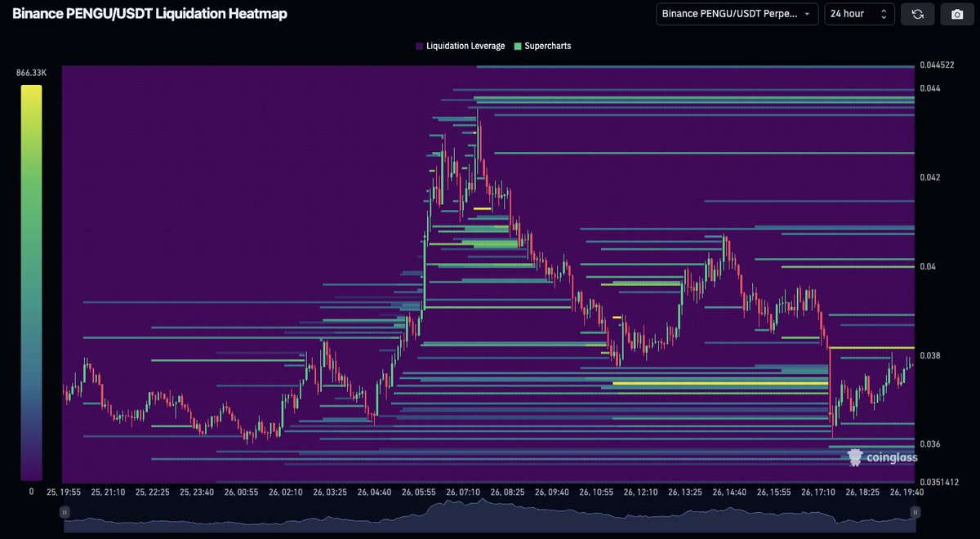Viewport: 980px width, 539px height.
Task: Click the 26, 18:25 time axis label
Action: coord(862,492)
